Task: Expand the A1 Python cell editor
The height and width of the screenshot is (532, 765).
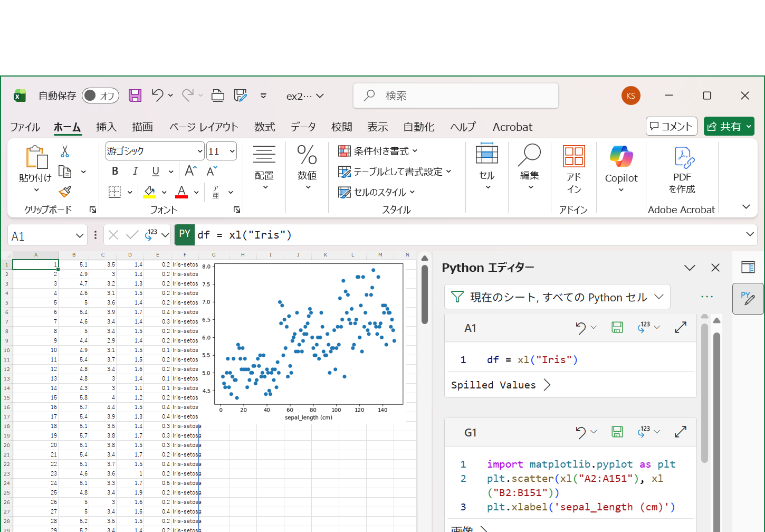Action: coord(680,328)
